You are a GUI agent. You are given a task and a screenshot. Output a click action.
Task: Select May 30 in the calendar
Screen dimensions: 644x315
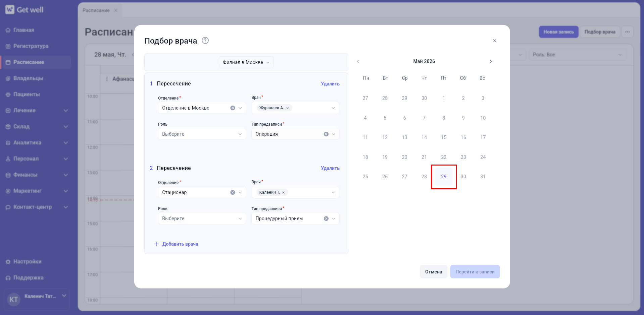(463, 177)
